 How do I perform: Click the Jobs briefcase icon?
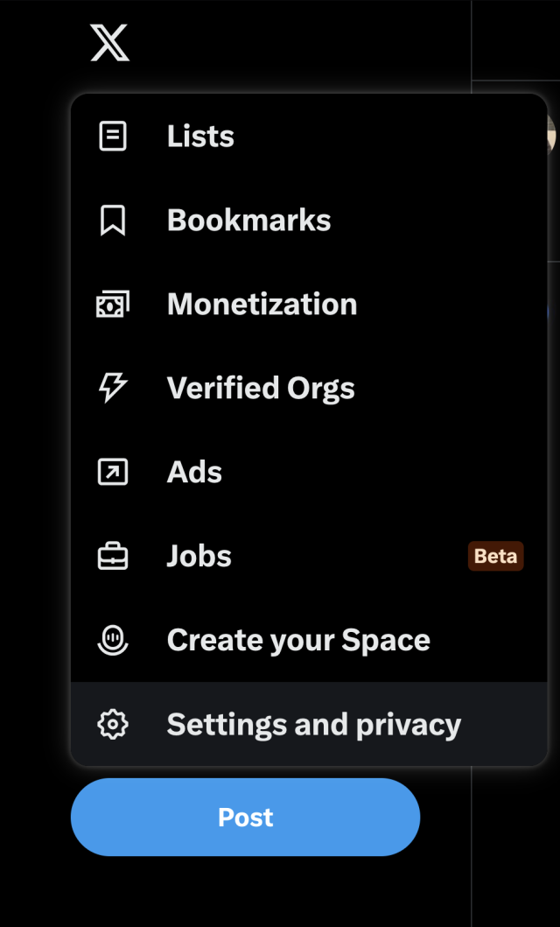tap(112, 556)
